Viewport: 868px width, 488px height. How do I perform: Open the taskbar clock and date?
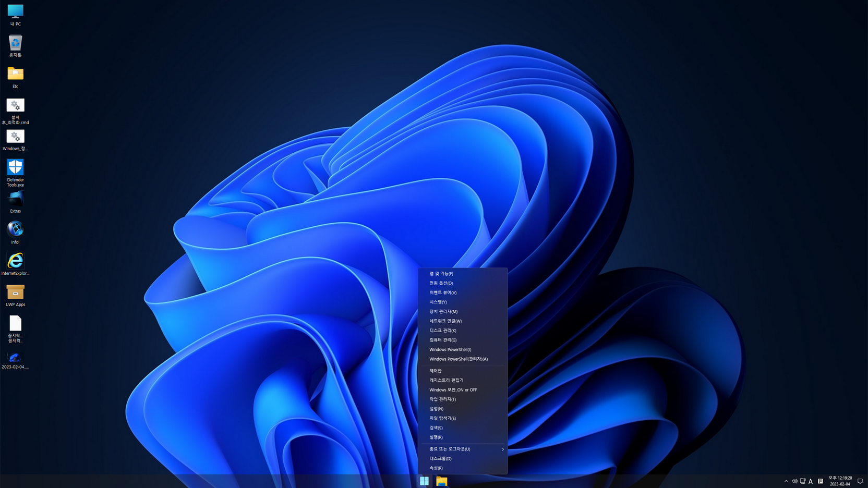[840, 481]
